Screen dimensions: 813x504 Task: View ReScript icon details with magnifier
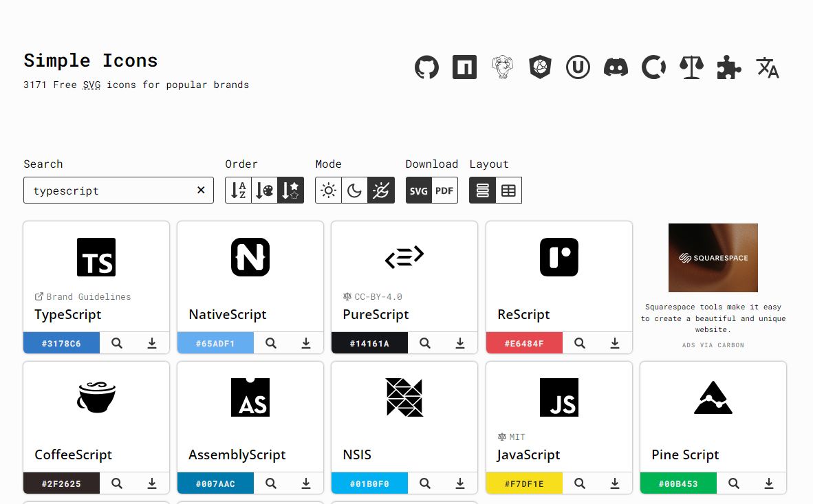click(x=580, y=343)
